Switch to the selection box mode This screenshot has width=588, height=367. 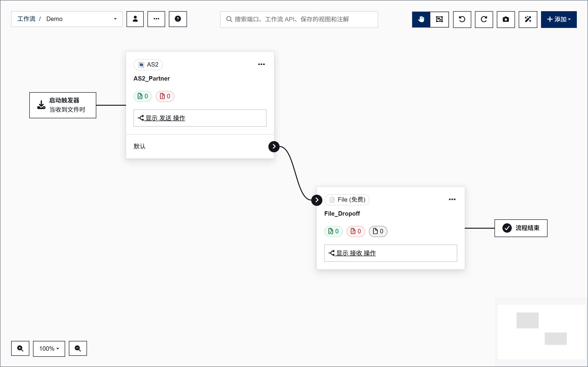pyautogui.click(x=439, y=19)
